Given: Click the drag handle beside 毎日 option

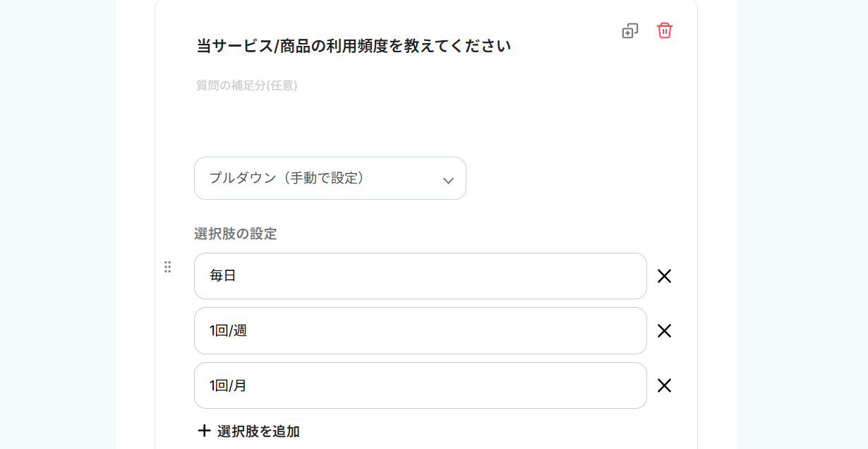Looking at the screenshot, I should tap(167, 267).
